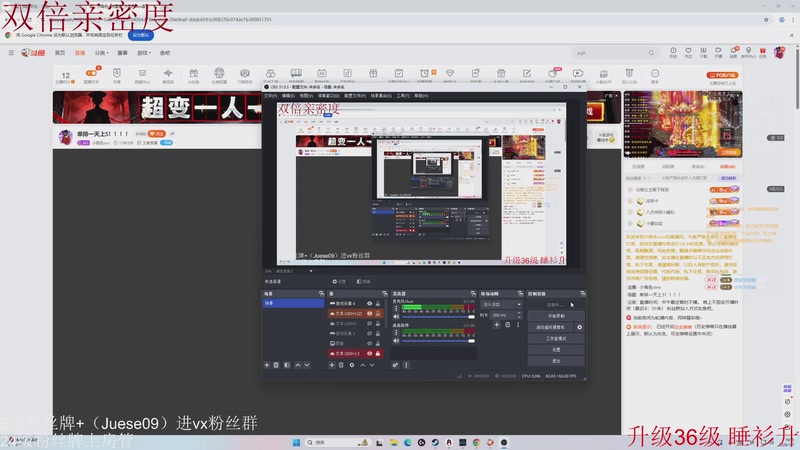Screen dimensions: 800x450
Task: Remove transition with trash icon in transitions panel
Action: [x=507, y=324]
